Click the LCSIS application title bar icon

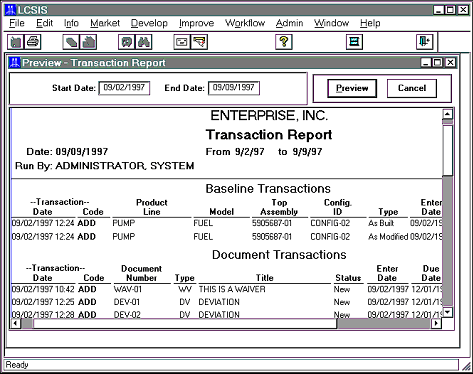click(x=11, y=10)
